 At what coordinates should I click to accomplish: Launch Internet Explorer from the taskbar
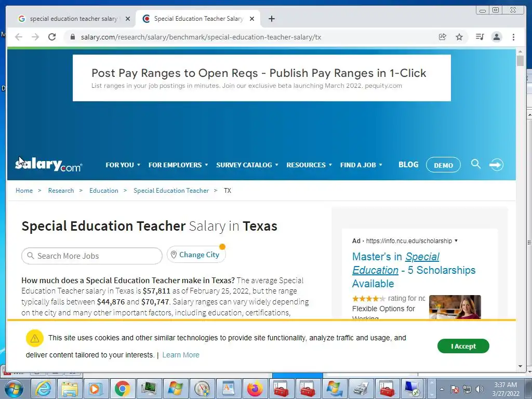44,389
